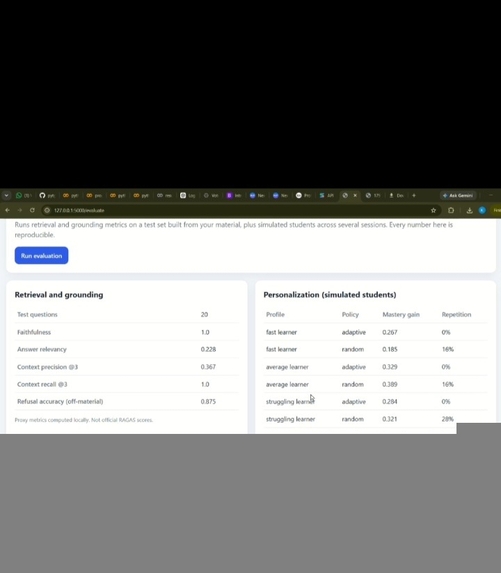This screenshot has width=501, height=573.
Task: Click the Refusal accuracy value 0.875
Action: (x=208, y=401)
